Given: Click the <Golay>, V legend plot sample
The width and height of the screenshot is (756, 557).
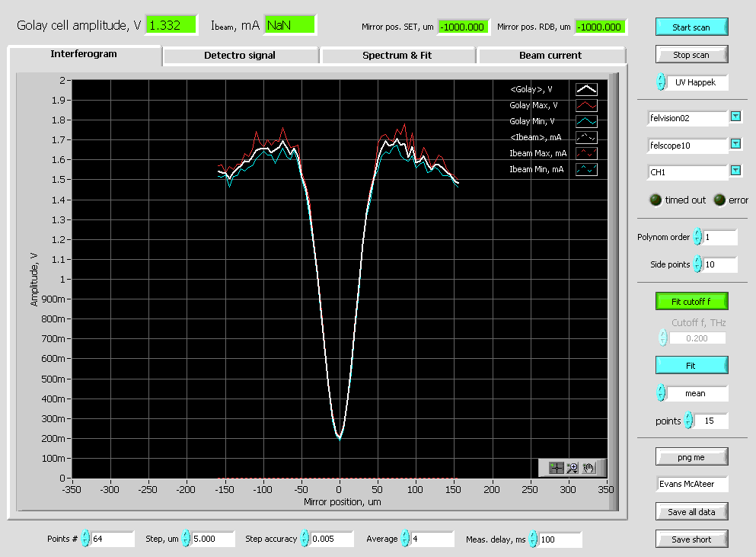Looking at the screenshot, I should click(586, 89).
